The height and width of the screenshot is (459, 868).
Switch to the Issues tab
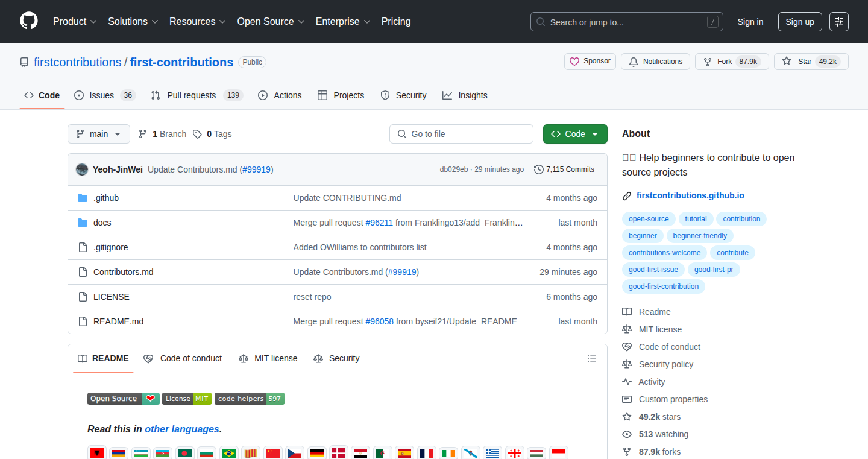(x=105, y=95)
